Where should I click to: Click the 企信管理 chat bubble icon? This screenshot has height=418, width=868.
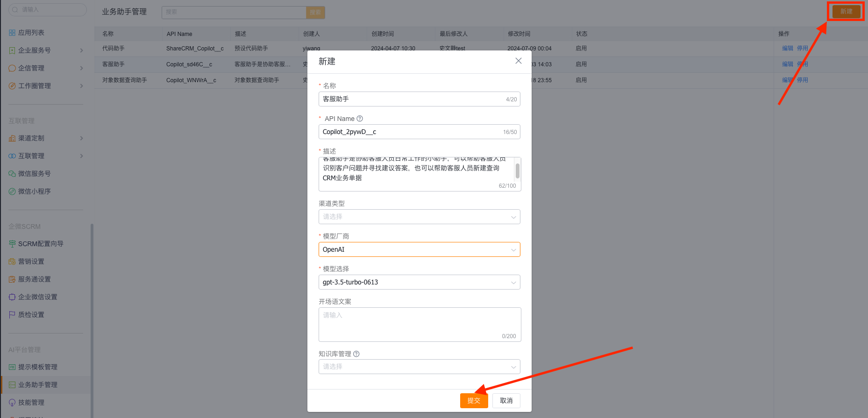(x=12, y=68)
